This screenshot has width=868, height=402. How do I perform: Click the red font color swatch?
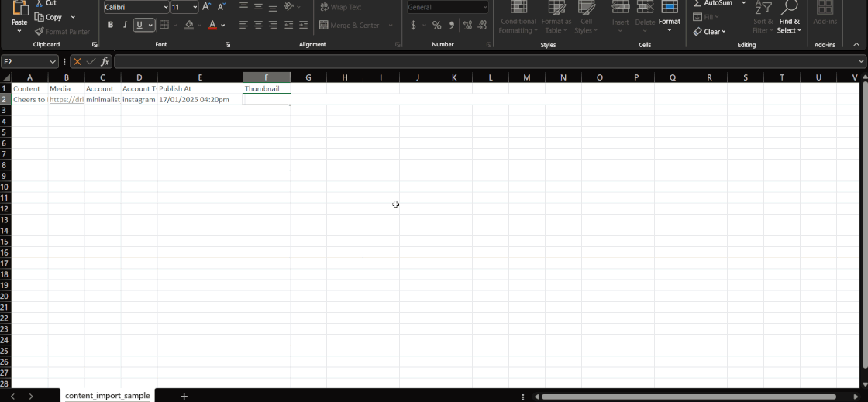pyautogui.click(x=212, y=25)
